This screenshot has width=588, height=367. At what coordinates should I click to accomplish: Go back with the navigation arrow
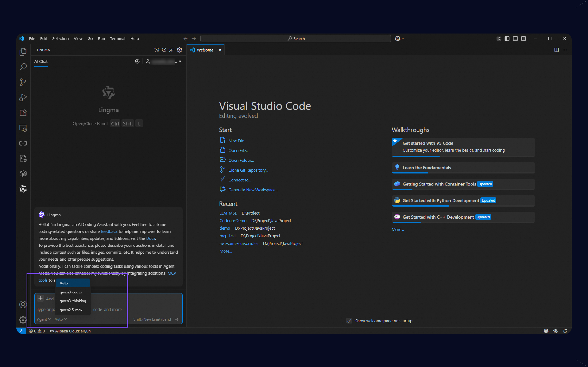(x=186, y=38)
